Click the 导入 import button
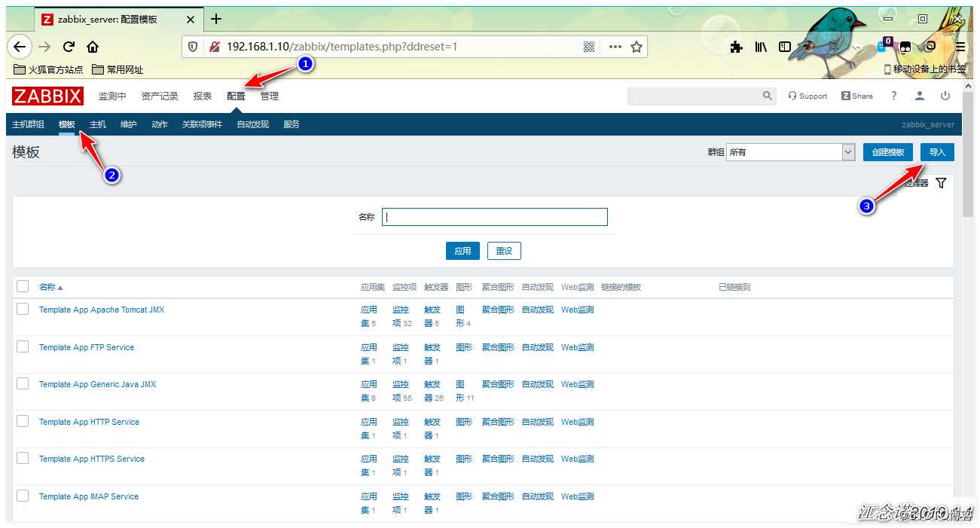The width and height of the screenshot is (980, 528). (x=937, y=152)
